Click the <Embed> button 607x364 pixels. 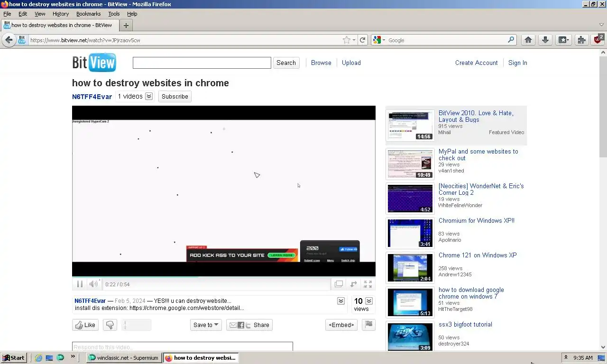341,325
